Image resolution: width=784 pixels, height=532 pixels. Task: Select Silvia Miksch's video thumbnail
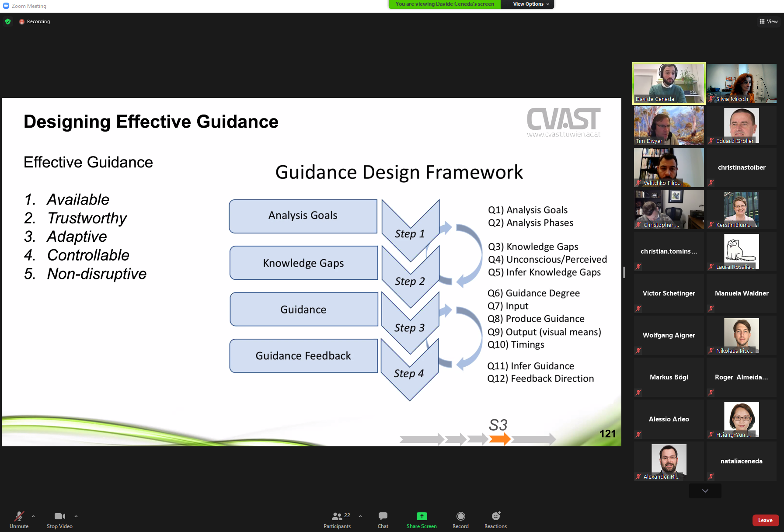742,83
